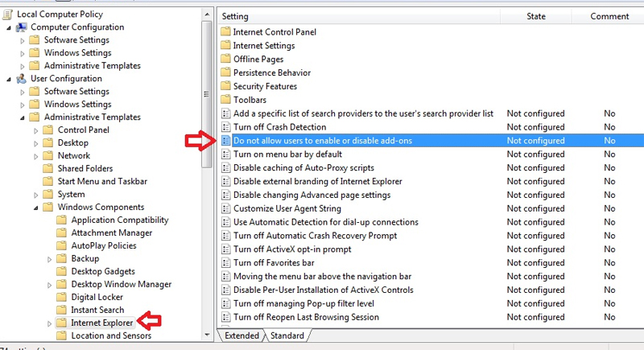Expand Administrative Templates under Computer Configuration
Image resolution: width=644 pixels, height=350 pixels.
tap(23, 66)
